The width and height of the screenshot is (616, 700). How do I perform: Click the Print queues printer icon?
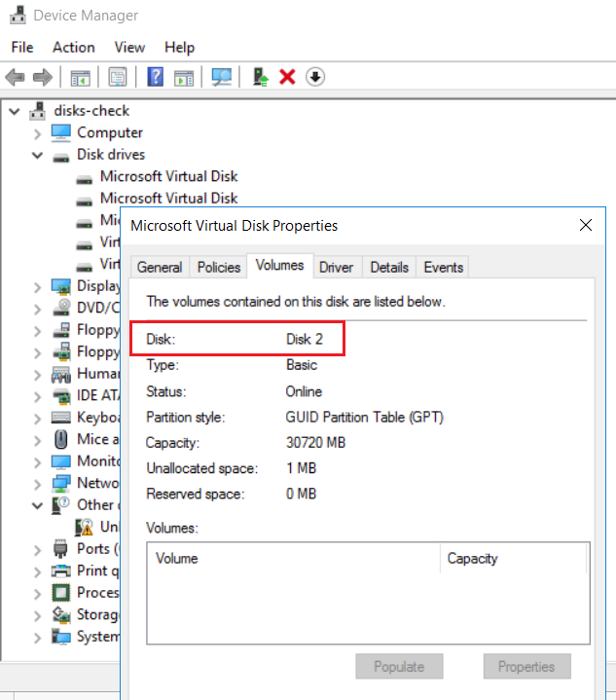point(60,571)
